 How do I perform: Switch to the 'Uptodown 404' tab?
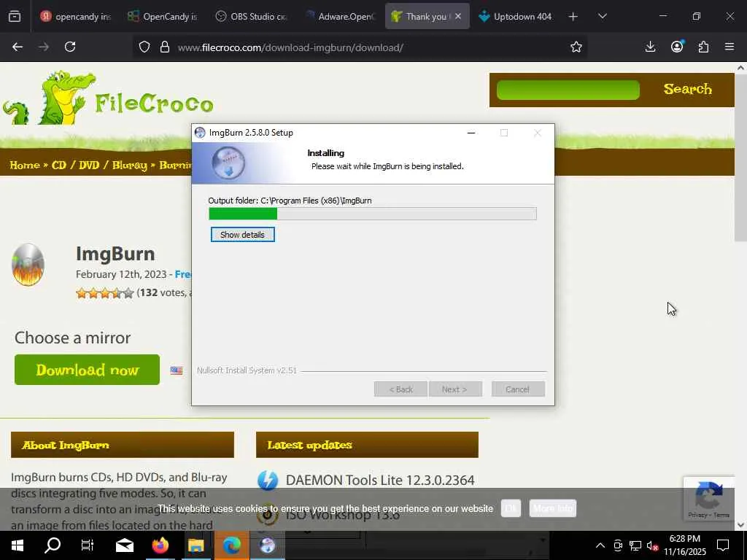pyautogui.click(x=516, y=17)
